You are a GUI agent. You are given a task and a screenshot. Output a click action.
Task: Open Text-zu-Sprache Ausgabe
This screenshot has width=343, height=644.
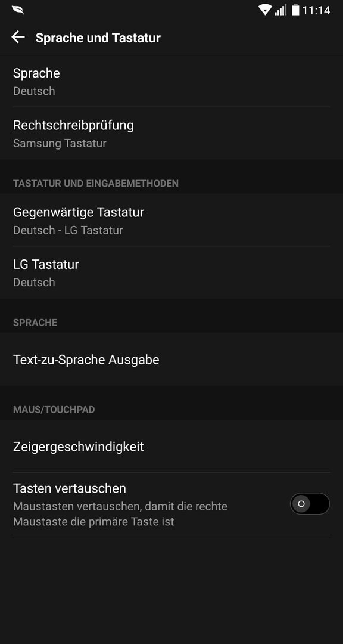click(171, 360)
